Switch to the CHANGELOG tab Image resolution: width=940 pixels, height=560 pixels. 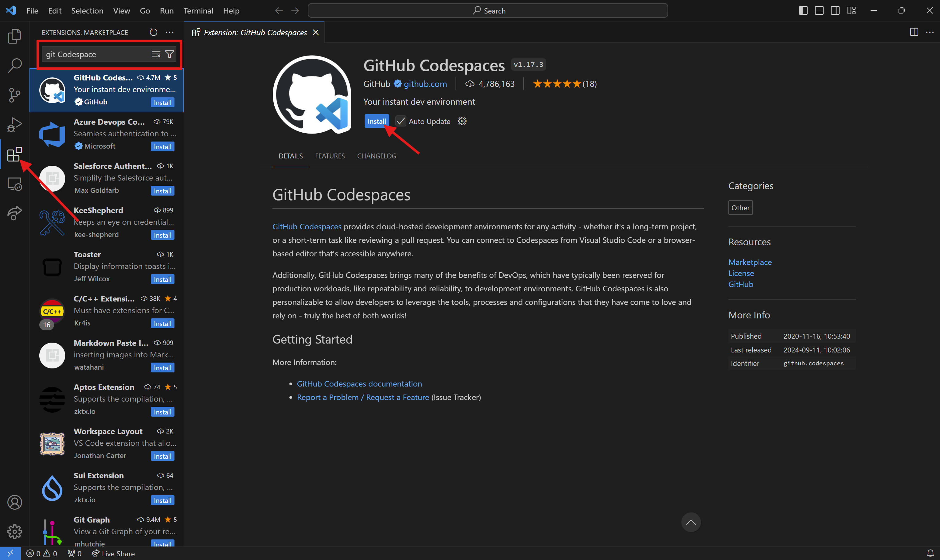point(376,155)
